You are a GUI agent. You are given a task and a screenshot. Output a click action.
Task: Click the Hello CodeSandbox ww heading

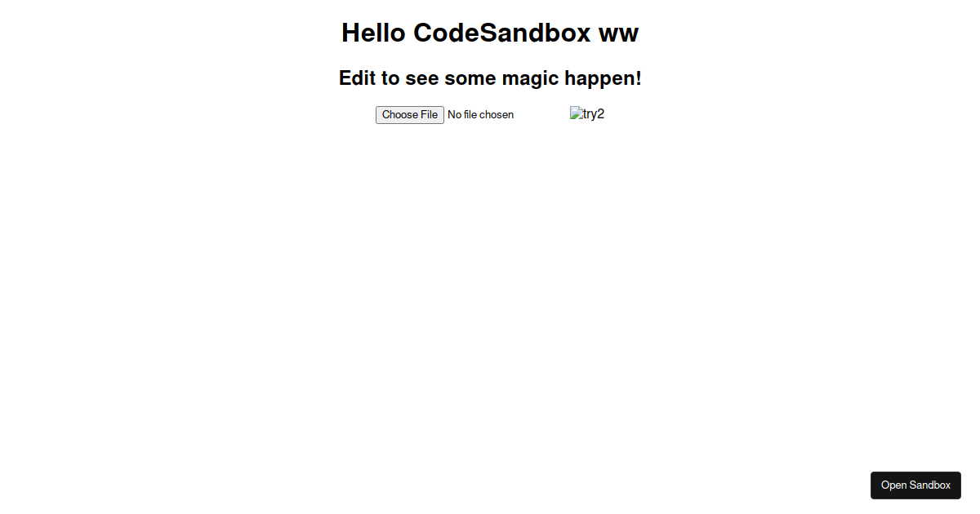pyautogui.click(x=490, y=33)
